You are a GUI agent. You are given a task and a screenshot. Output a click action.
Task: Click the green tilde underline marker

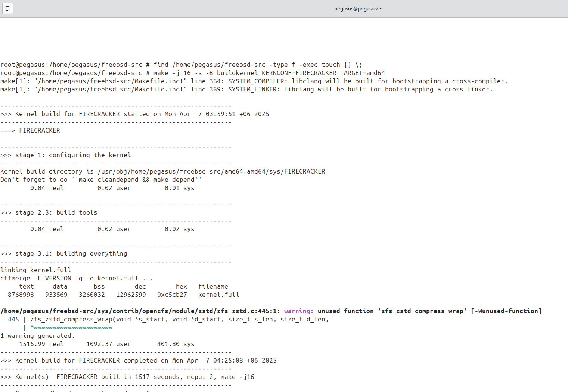pyautogui.click(x=71, y=328)
